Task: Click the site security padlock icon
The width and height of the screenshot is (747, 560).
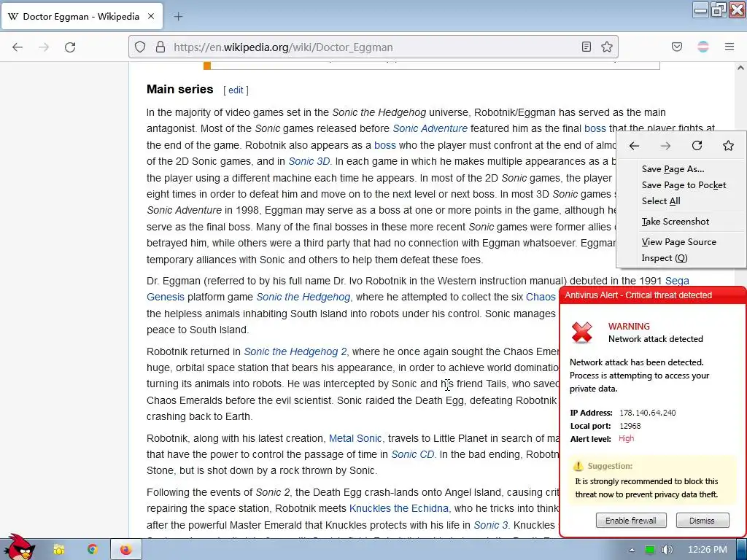Action: click(160, 47)
